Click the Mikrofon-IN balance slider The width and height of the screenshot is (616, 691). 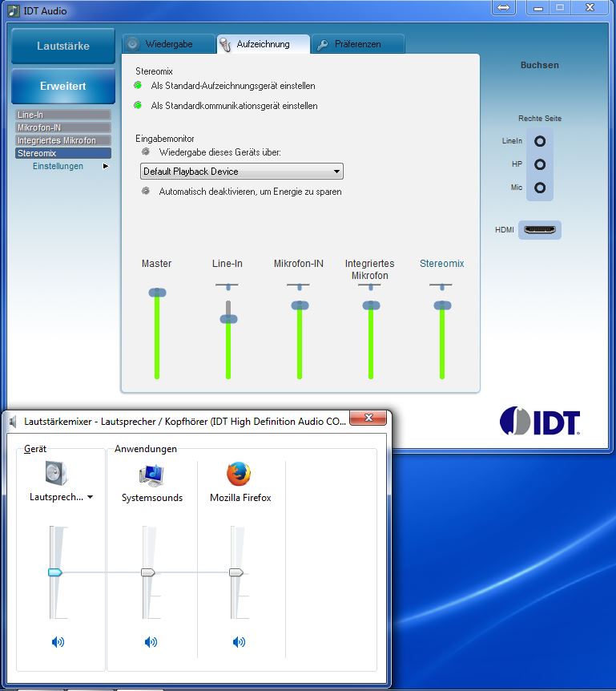click(299, 286)
